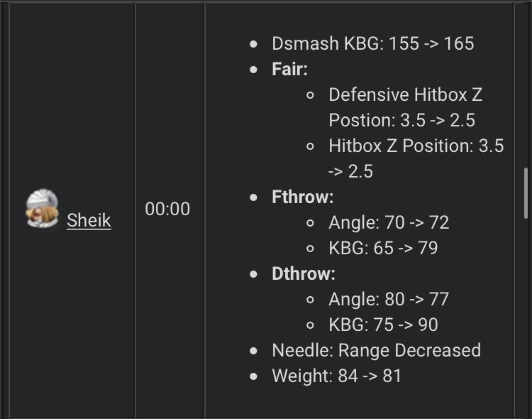Click the scrollbar track above the thumb
The image size is (532, 419).
[525, 85]
